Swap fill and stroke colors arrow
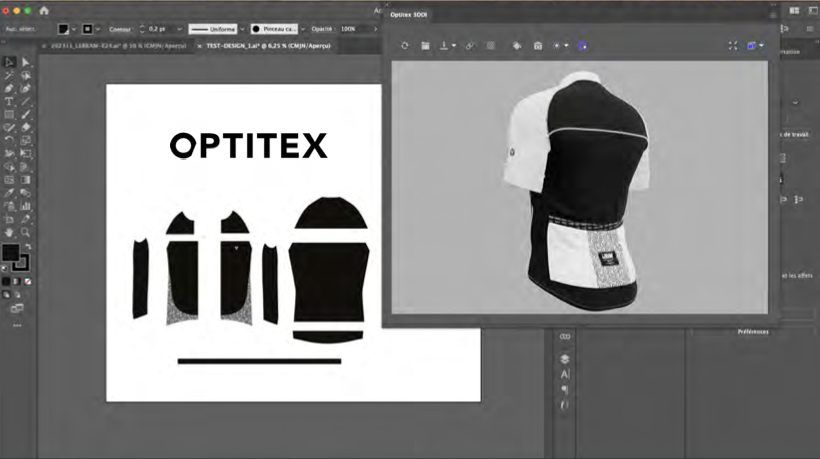 coord(27,247)
